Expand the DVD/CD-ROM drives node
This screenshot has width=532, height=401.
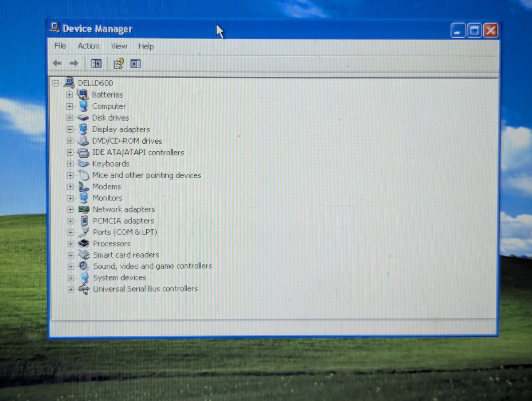[x=70, y=141]
